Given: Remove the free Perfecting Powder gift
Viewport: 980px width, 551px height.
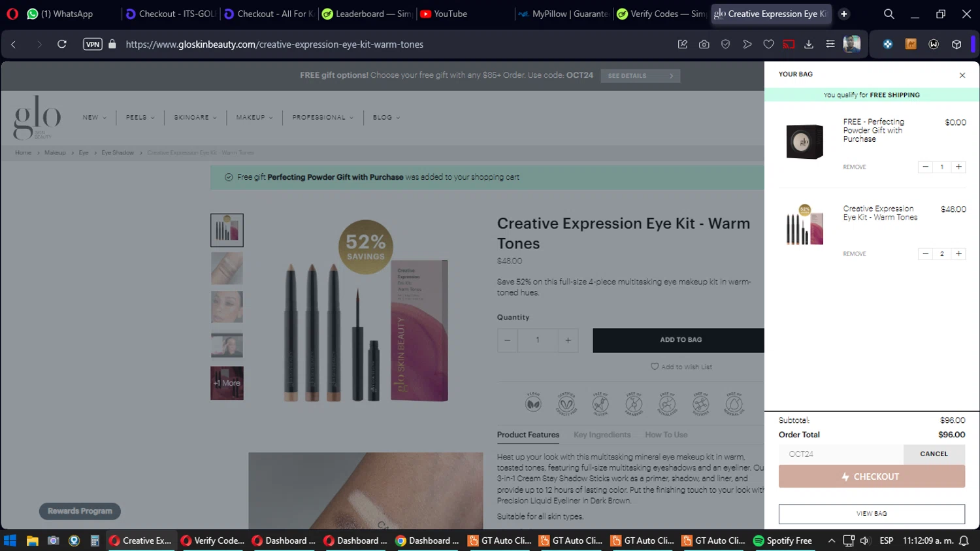Looking at the screenshot, I should (855, 167).
